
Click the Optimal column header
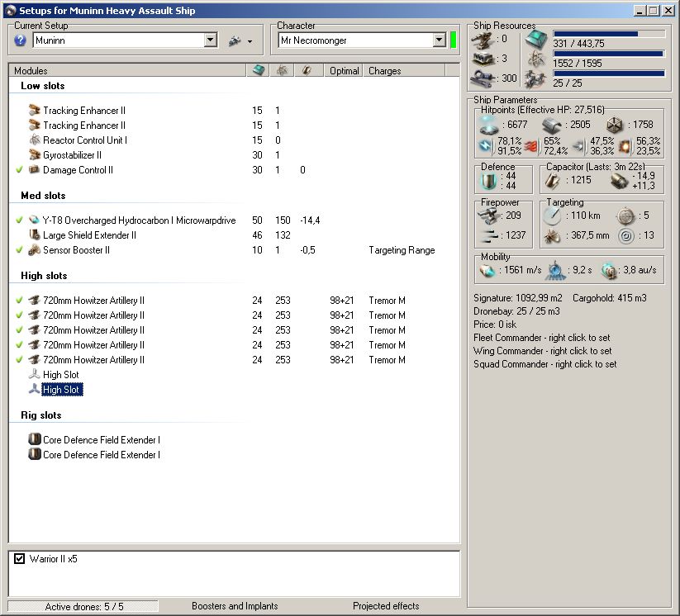(x=344, y=71)
